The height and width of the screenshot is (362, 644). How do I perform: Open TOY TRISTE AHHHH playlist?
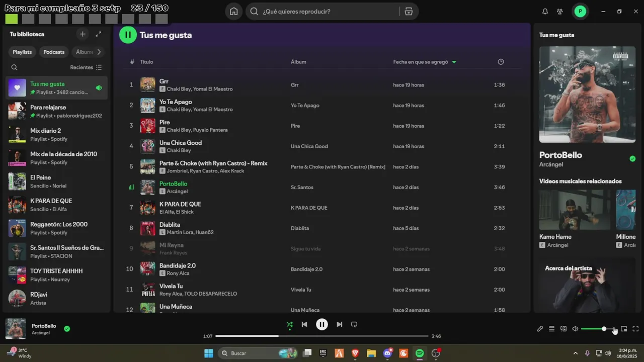click(56, 275)
